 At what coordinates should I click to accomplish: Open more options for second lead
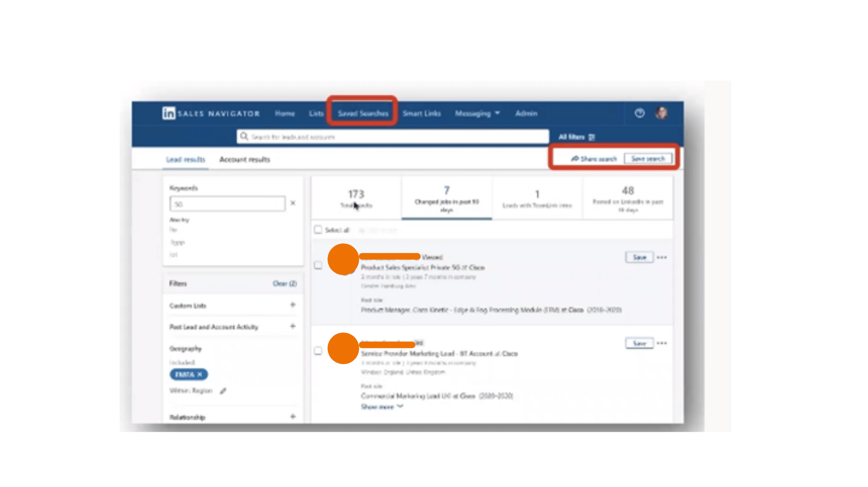tap(662, 344)
